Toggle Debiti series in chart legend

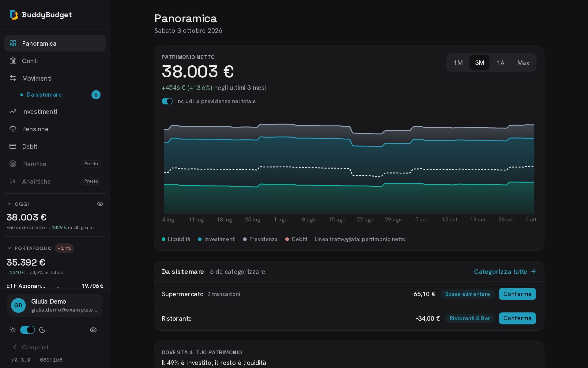coord(296,239)
